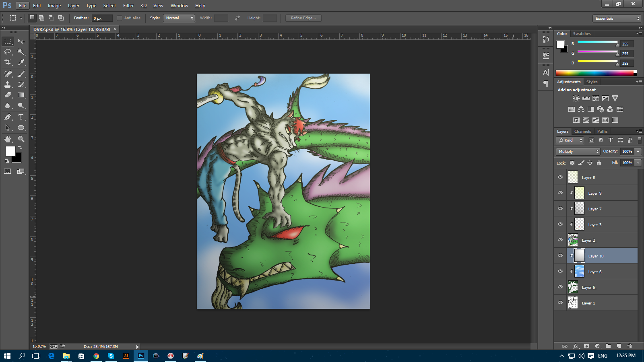Screen dimensions: 644x362
Task: Open the Image menu
Action: 54,6
